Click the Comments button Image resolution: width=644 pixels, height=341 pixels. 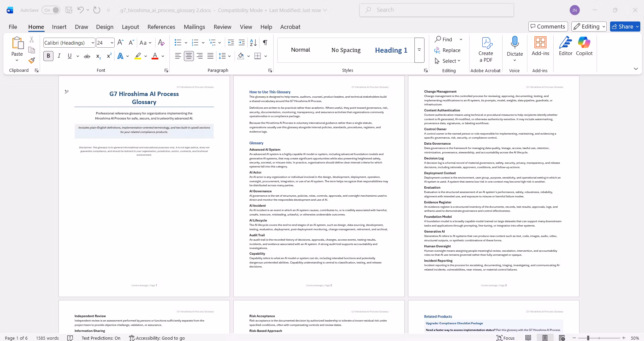(548, 27)
